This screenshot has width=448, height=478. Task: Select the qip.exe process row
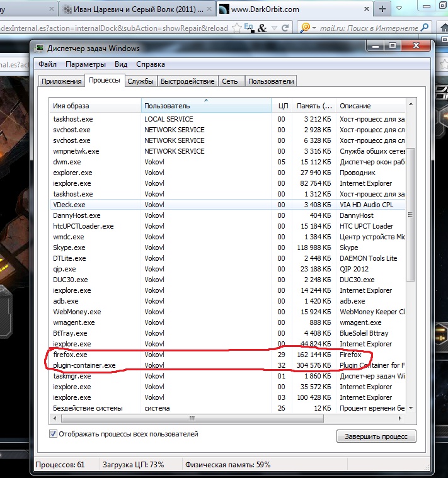pyautogui.click(x=227, y=269)
